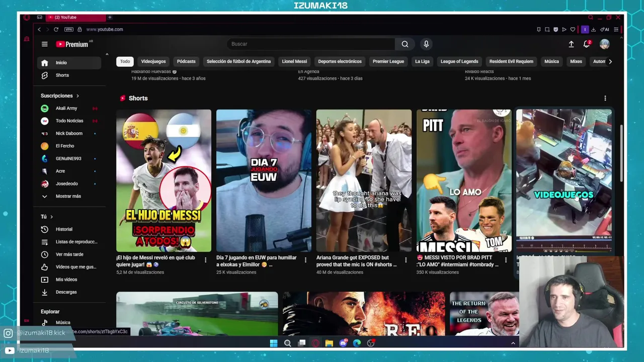644x362 pixels.
Task: Open Shorts from the sidebar
Action: [x=69, y=75]
